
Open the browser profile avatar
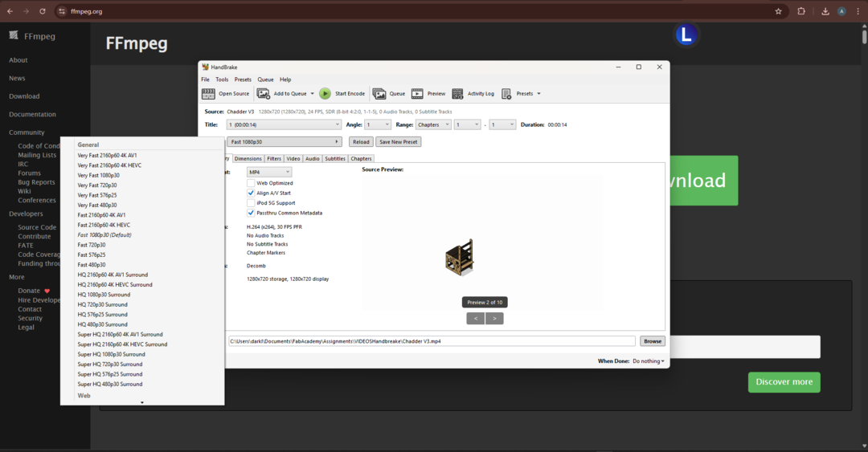tap(841, 11)
